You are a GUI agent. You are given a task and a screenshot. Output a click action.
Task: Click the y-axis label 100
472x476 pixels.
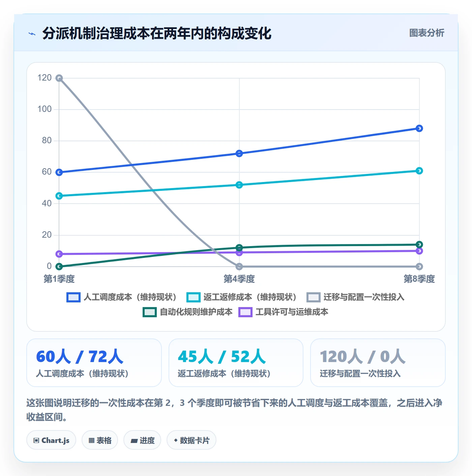[45, 109]
